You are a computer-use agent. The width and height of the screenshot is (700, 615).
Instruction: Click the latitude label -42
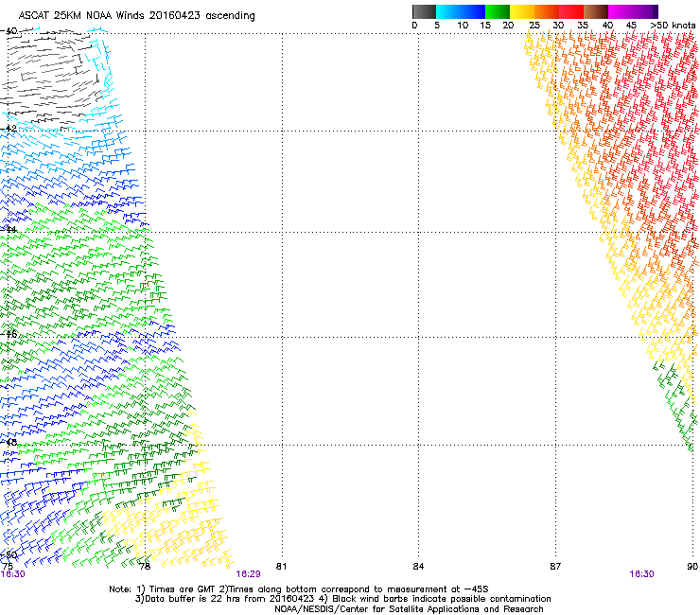[x=9, y=128]
